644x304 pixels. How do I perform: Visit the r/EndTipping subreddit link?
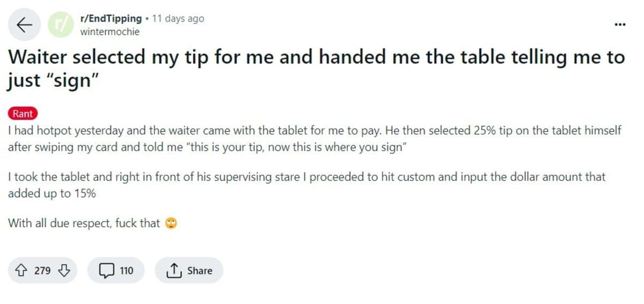point(111,18)
